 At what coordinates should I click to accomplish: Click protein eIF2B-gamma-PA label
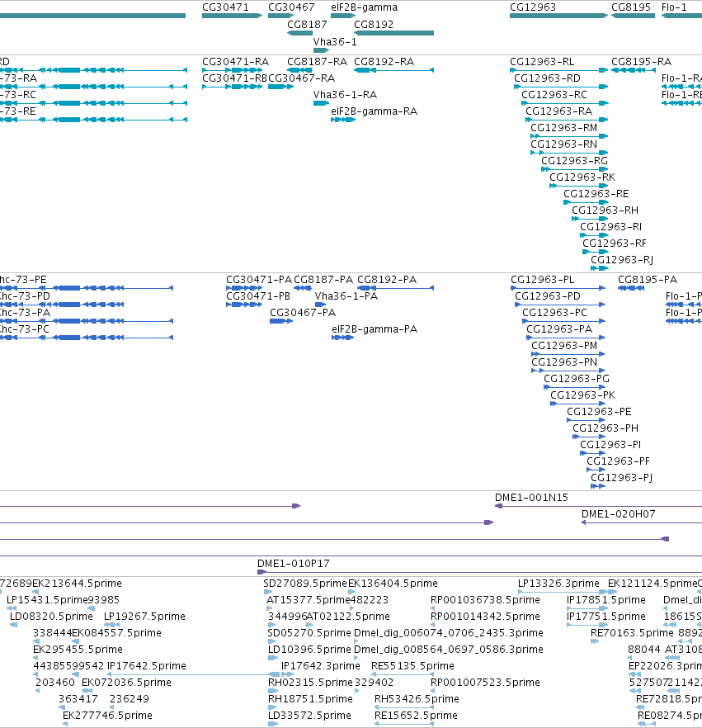coord(375,329)
